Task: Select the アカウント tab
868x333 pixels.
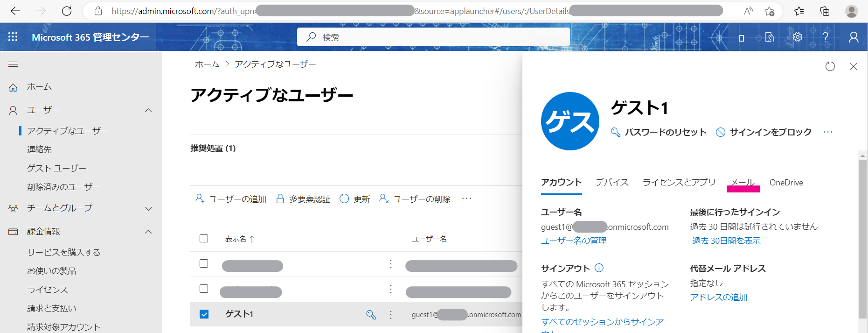Action: (561, 182)
